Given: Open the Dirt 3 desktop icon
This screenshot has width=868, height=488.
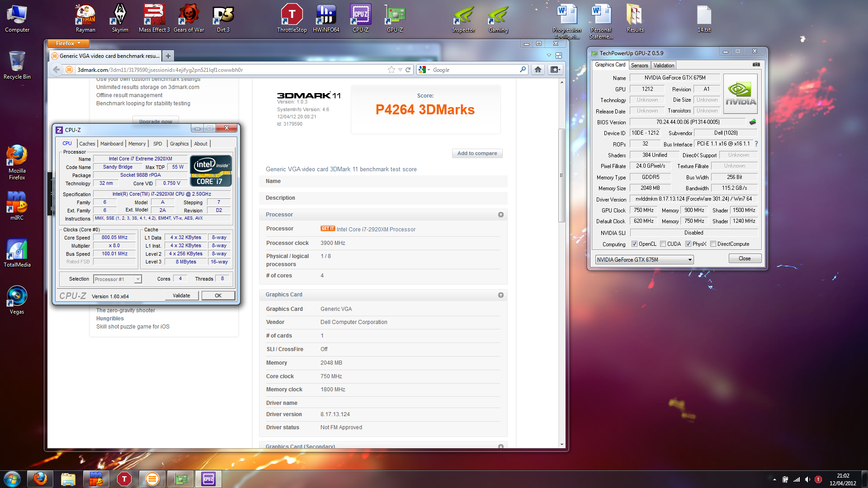Looking at the screenshot, I should coord(223,18).
